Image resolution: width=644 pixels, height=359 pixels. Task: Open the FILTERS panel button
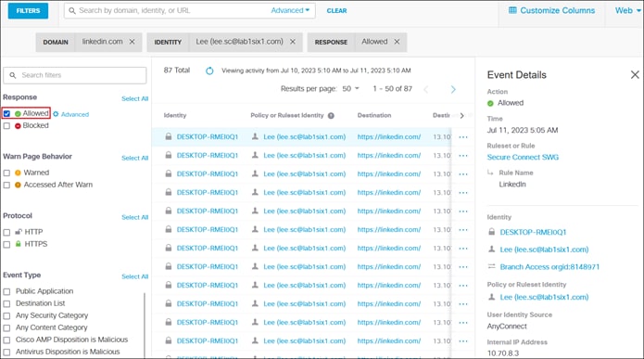click(x=28, y=11)
